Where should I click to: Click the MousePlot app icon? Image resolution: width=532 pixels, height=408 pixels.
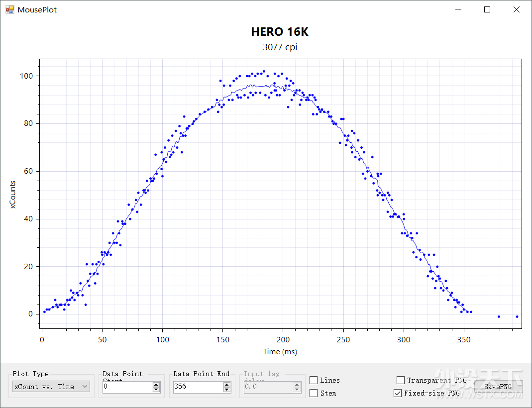click(x=10, y=9)
